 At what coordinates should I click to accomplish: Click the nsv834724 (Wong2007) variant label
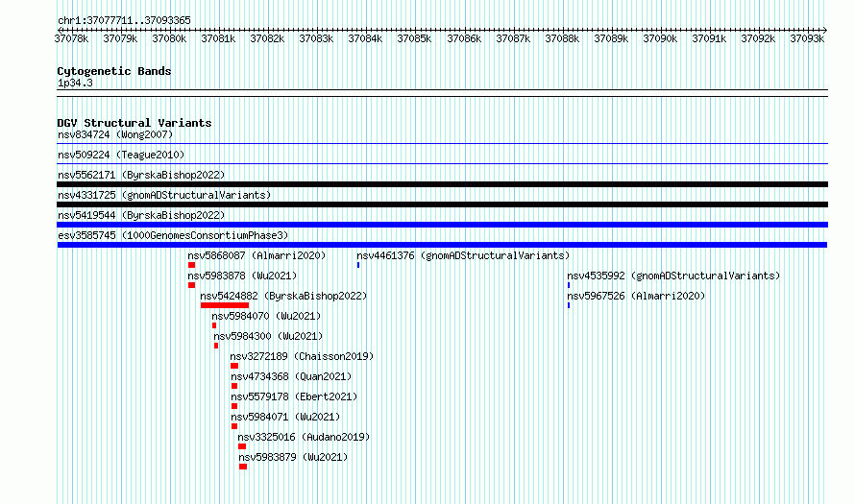tap(115, 134)
